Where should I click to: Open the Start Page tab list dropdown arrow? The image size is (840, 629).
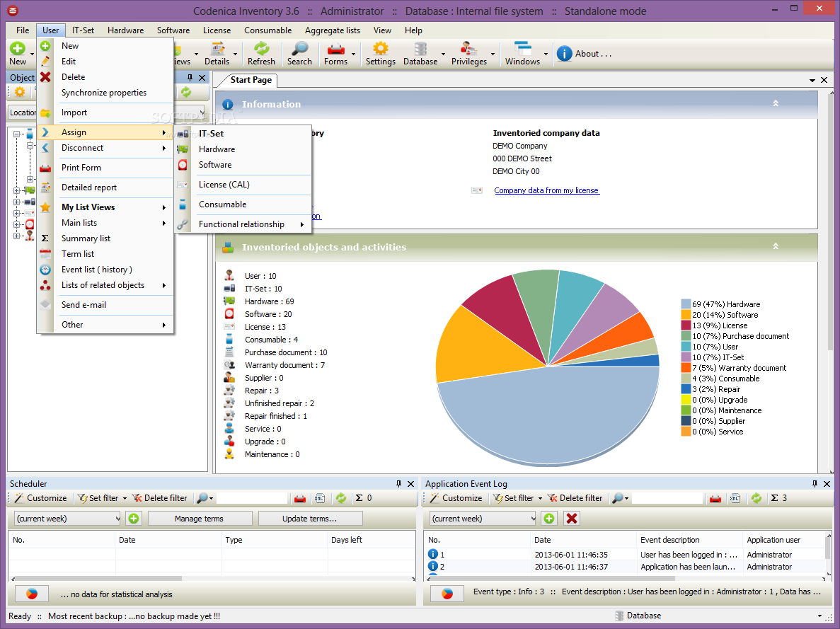(812, 80)
